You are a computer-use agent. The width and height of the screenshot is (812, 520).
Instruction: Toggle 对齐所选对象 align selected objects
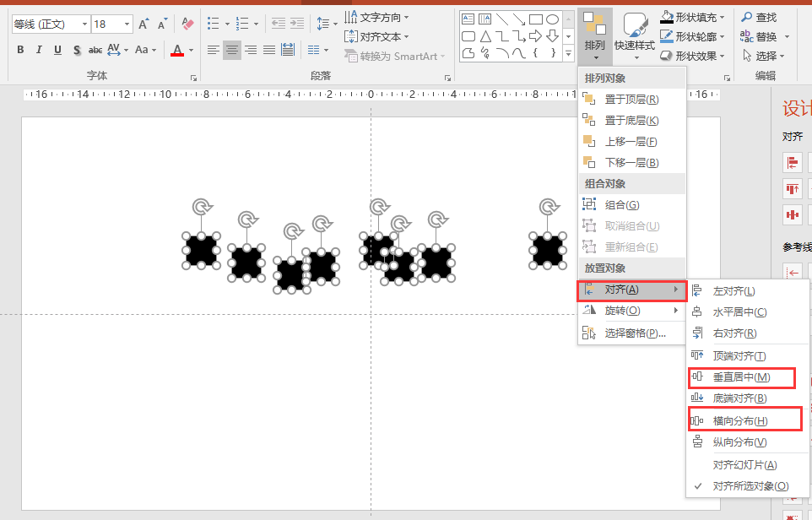(x=747, y=486)
